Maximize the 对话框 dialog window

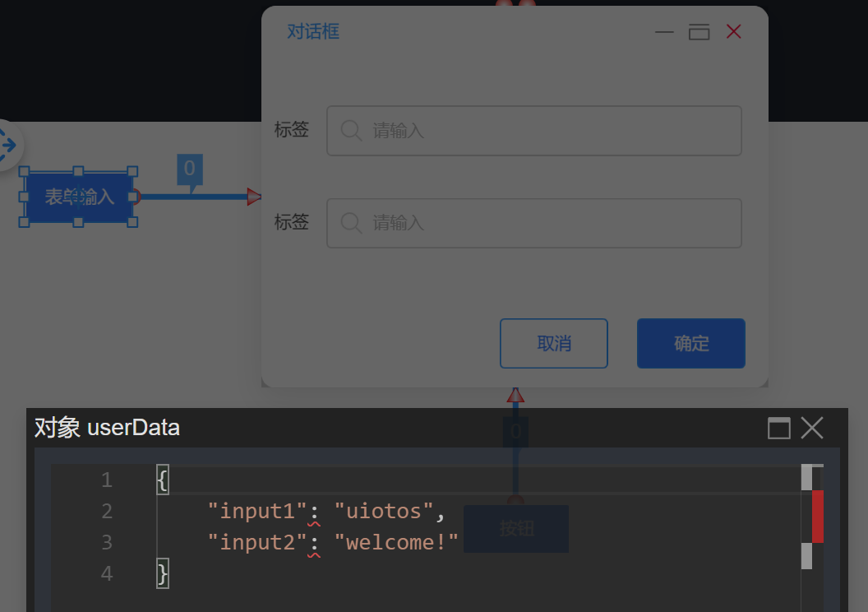pyautogui.click(x=699, y=32)
